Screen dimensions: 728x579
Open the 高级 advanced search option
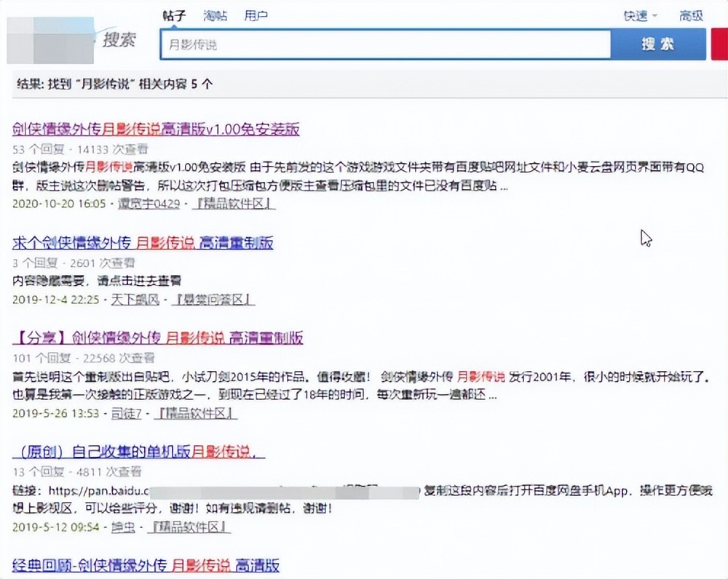coord(690,15)
